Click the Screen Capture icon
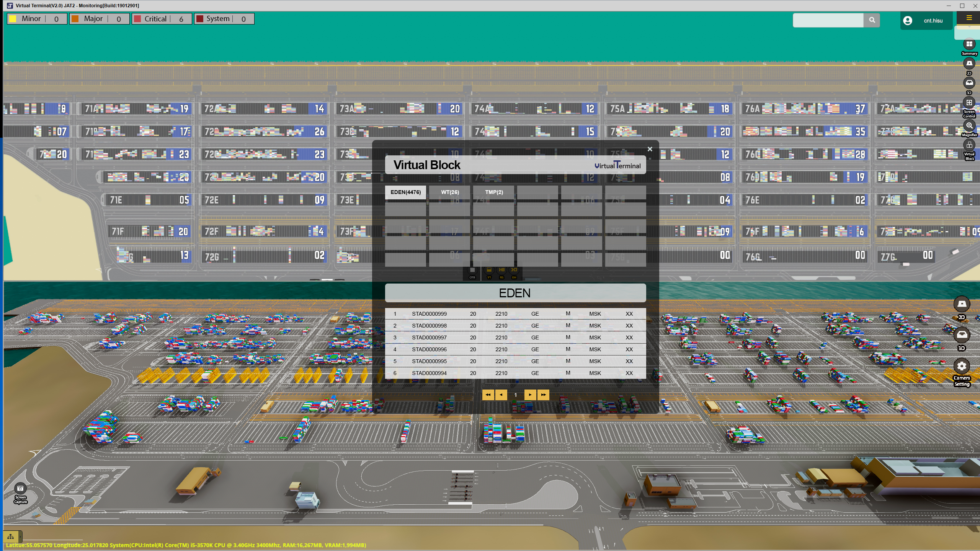980x551 pixels. tap(20, 489)
